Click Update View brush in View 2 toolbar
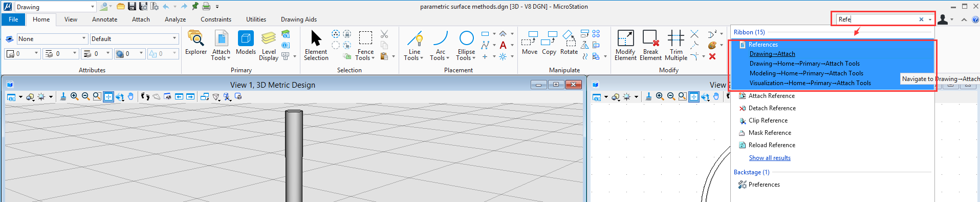Viewport: 980px width, 202px height. pos(648,96)
